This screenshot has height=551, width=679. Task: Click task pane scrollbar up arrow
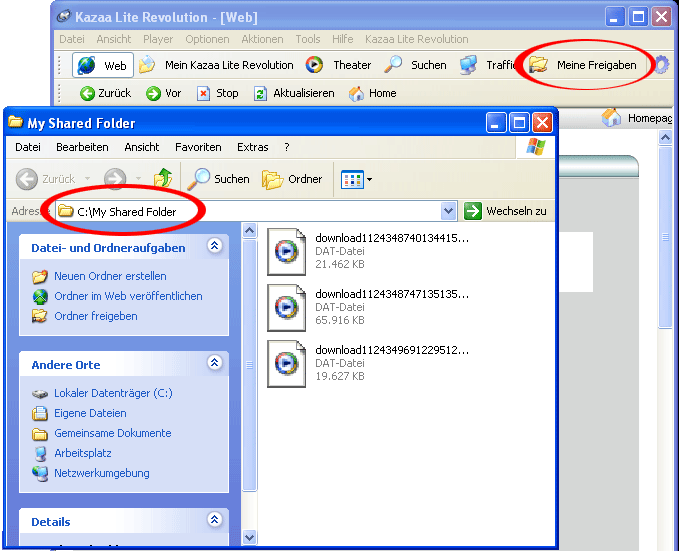tap(249, 231)
